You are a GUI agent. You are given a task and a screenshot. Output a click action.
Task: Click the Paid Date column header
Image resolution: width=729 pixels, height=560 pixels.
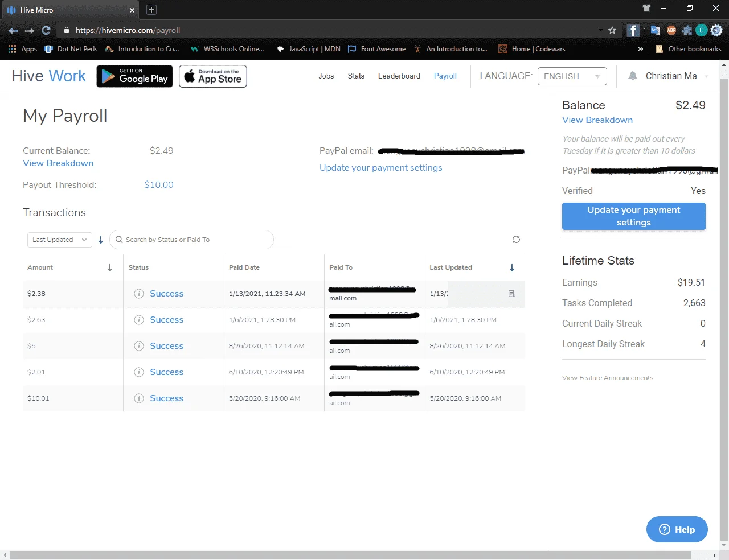pyautogui.click(x=244, y=267)
